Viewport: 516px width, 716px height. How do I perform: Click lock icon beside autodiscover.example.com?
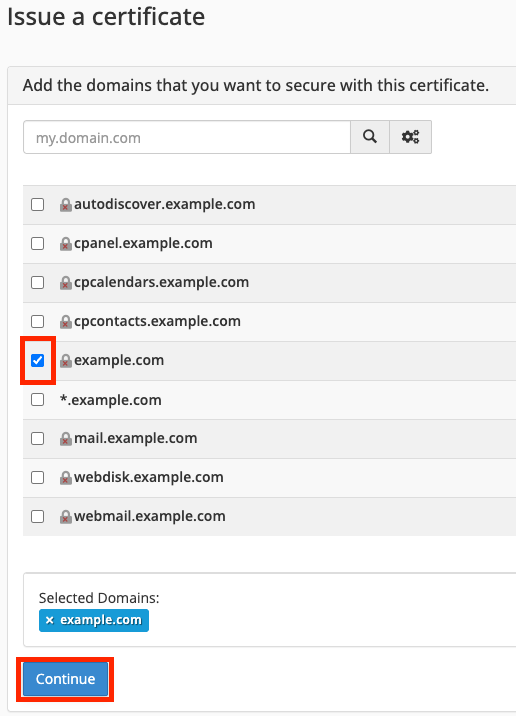pyautogui.click(x=66, y=205)
